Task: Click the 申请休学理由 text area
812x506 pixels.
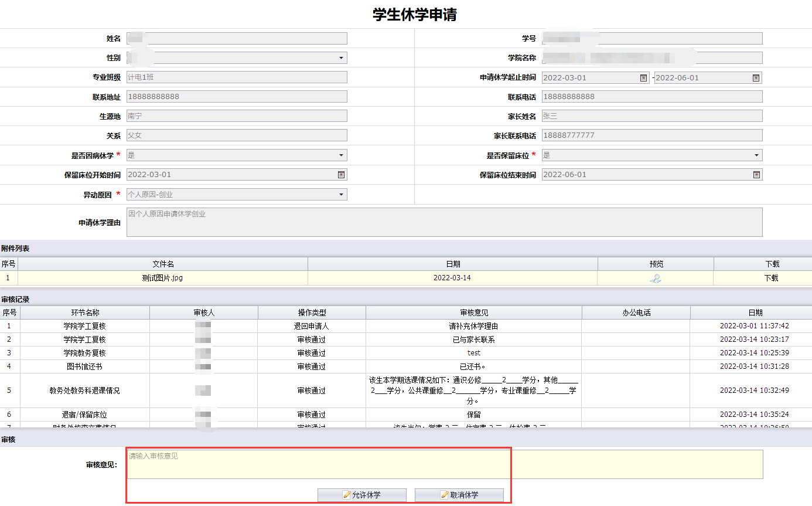Action: tap(444, 222)
